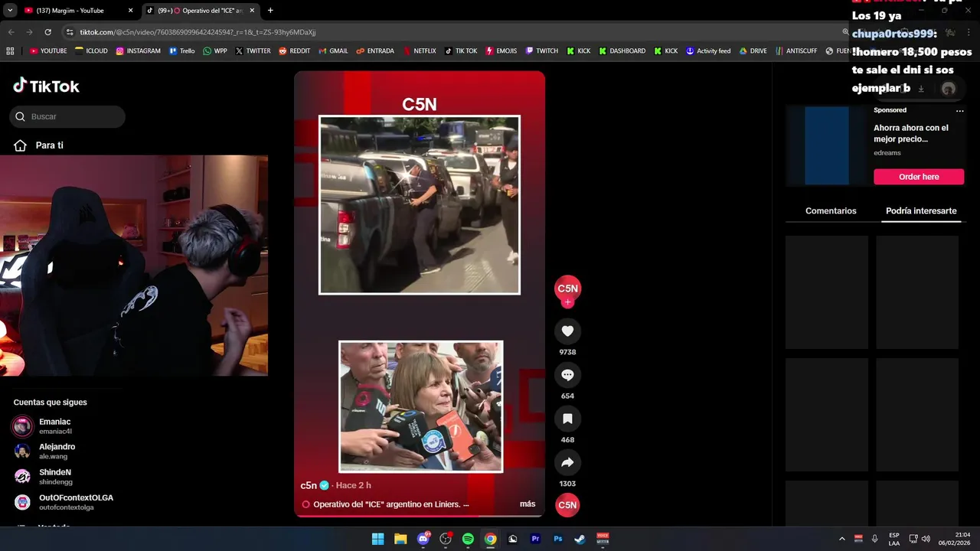Open the DRIVE bookmark
Image resolution: width=980 pixels, height=551 pixels.
[x=753, y=51]
